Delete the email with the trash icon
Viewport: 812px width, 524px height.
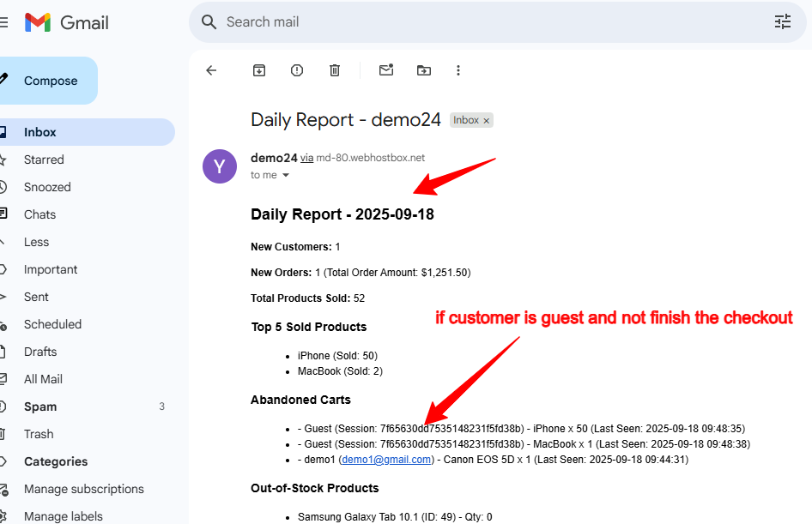335,70
